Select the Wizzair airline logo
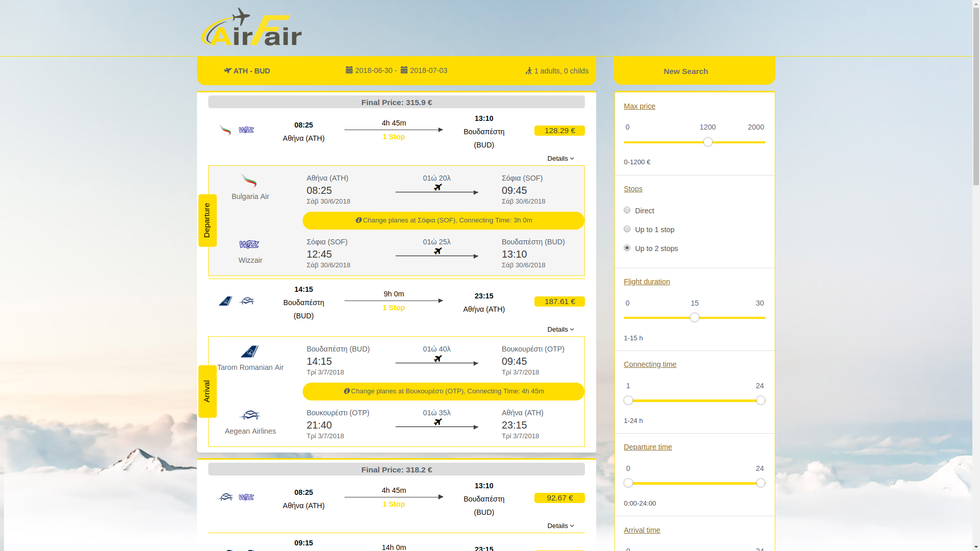980x551 pixels. point(250,244)
